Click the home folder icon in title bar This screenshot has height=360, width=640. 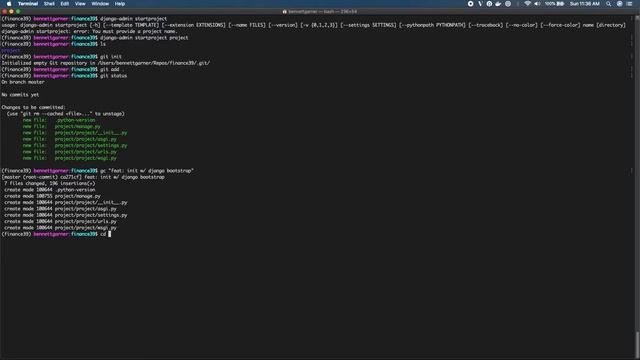click(x=284, y=11)
